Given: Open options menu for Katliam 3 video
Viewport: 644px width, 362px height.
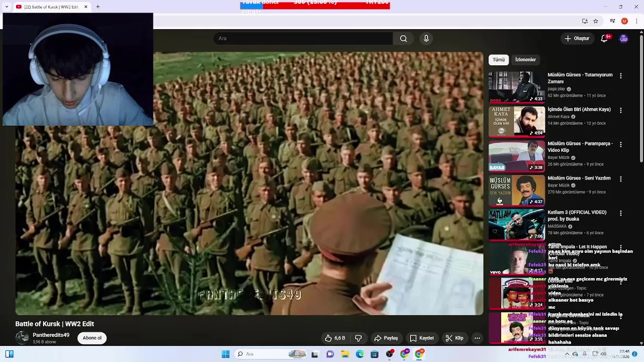Looking at the screenshot, I should [x=621, y=213].
